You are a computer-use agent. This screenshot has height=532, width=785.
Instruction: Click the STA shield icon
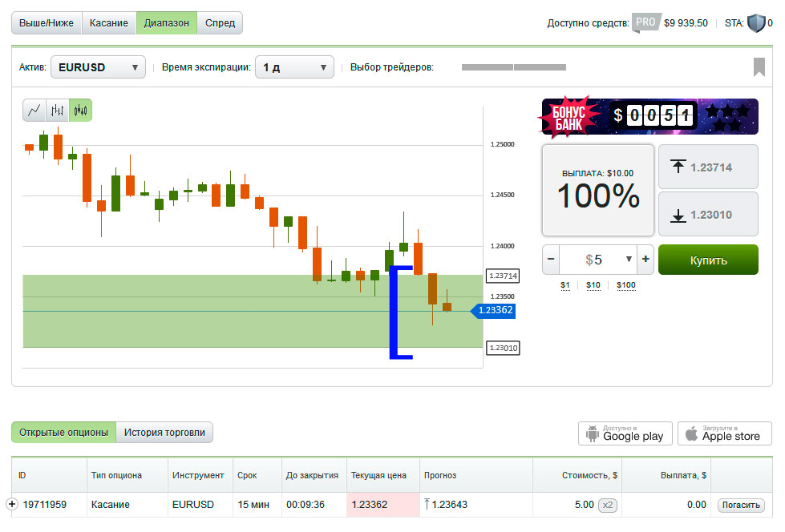point(756,23)
